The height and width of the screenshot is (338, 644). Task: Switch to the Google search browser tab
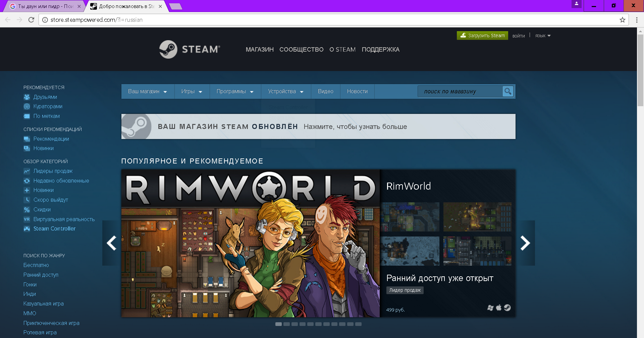click(45, 6)
